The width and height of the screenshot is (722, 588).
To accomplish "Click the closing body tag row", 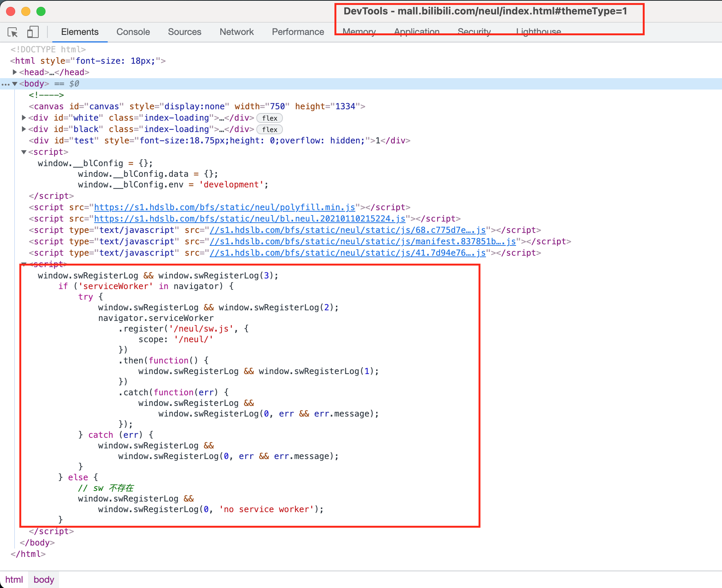I will tap(37, 543).
